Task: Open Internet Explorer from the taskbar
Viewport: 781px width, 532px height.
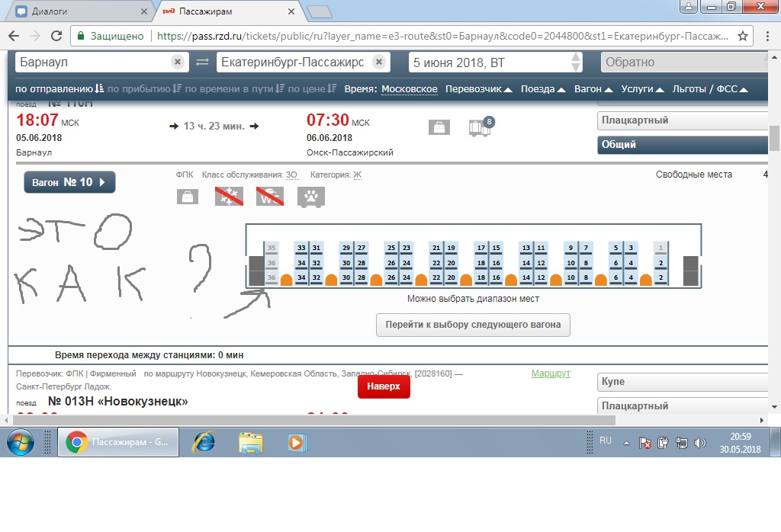Action: [x=204, y=442]
